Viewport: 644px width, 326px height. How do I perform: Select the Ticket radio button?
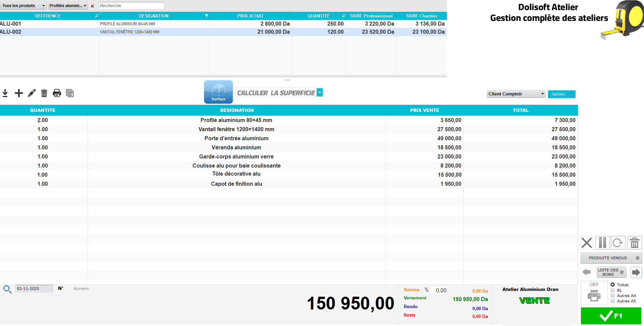coord(613,285)
